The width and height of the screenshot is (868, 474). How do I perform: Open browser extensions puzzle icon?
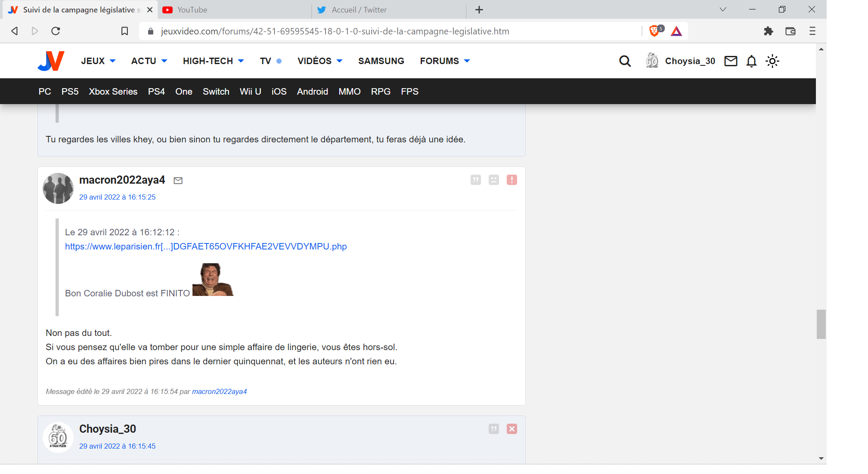click(x=769, y=31)
